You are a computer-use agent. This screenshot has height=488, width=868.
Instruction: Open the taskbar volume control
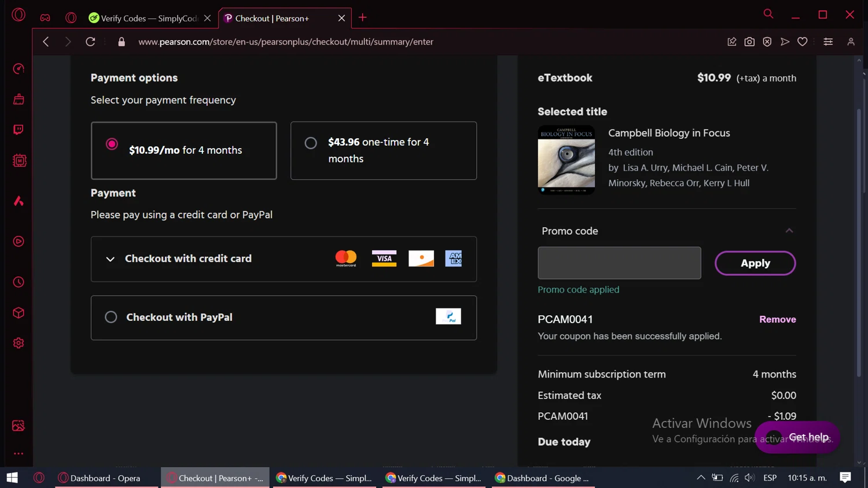(749, 478)
